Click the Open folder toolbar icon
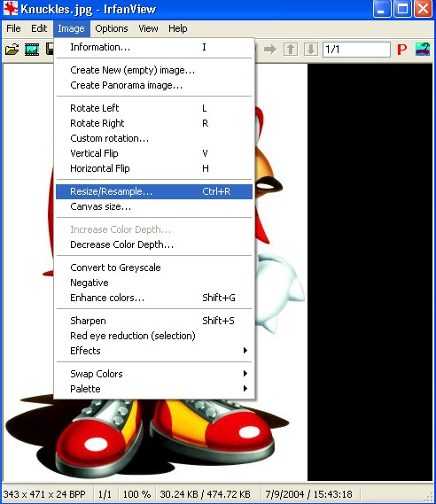 pyautogui.click(x=12, y=50)
